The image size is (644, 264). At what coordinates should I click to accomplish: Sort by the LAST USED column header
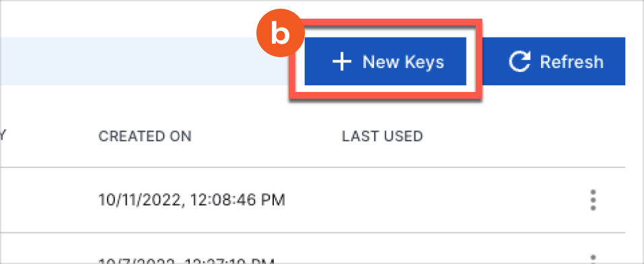pos(382,136)
